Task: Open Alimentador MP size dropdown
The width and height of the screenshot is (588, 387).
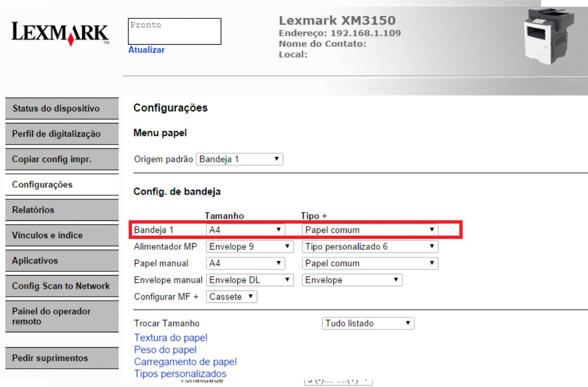Action: [x=250, y=247]
